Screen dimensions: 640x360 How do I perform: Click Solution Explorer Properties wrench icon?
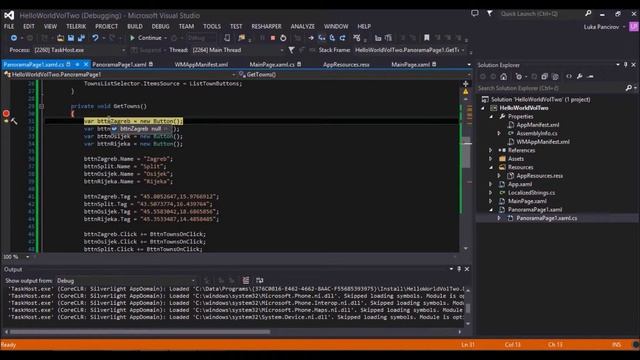click(x=580, y=76)
